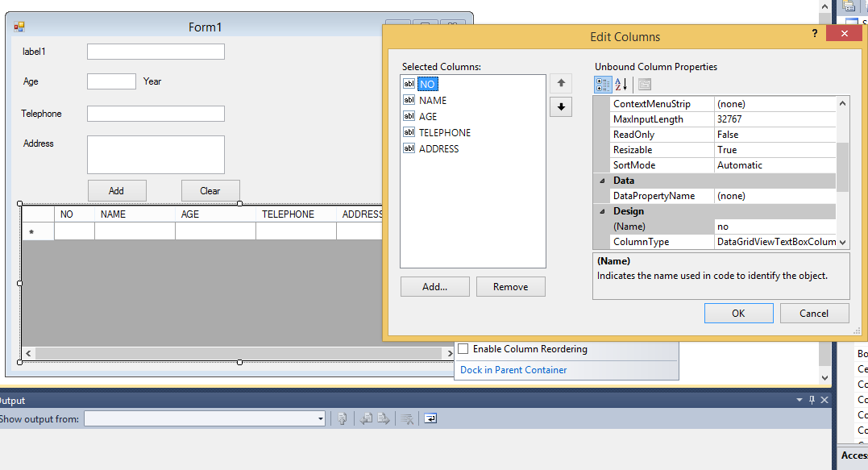
Task: Switch to Alphabetical property sorting
Action: coord(620,84)
